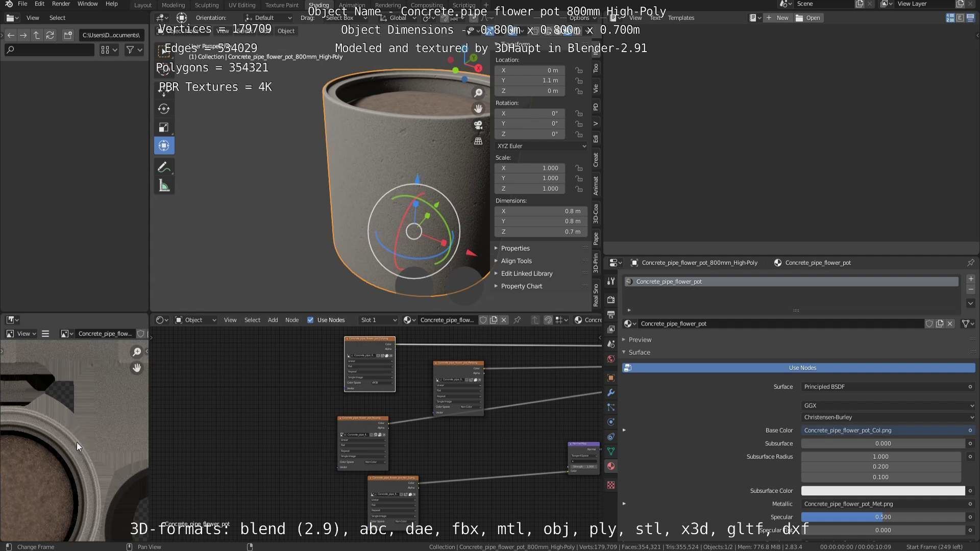Toggle lock on Rotation X

pyautogui.click(x=579, y=114)
